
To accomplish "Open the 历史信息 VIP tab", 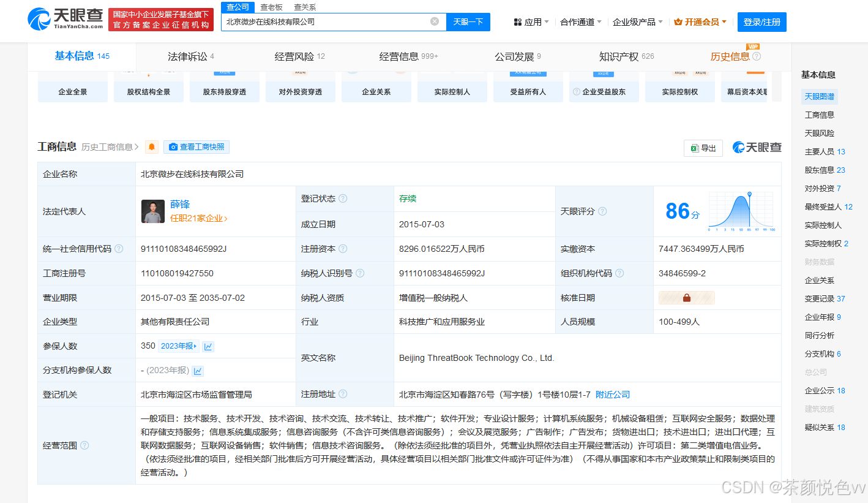I will coord(730,56).
